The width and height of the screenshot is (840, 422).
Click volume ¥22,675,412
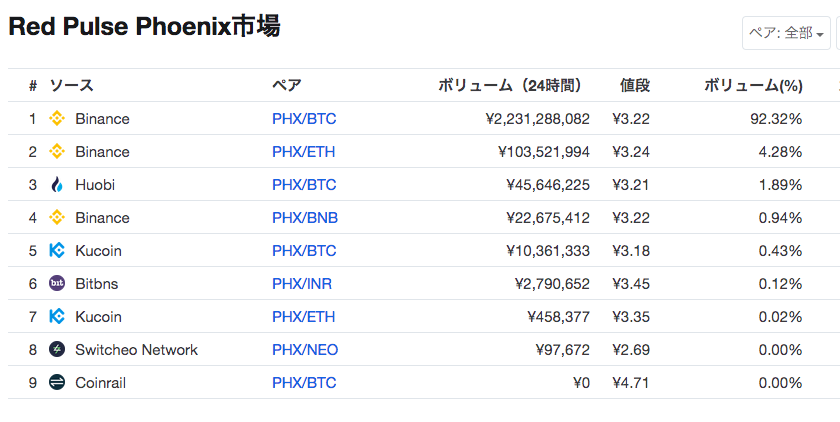tap(548, 218)
